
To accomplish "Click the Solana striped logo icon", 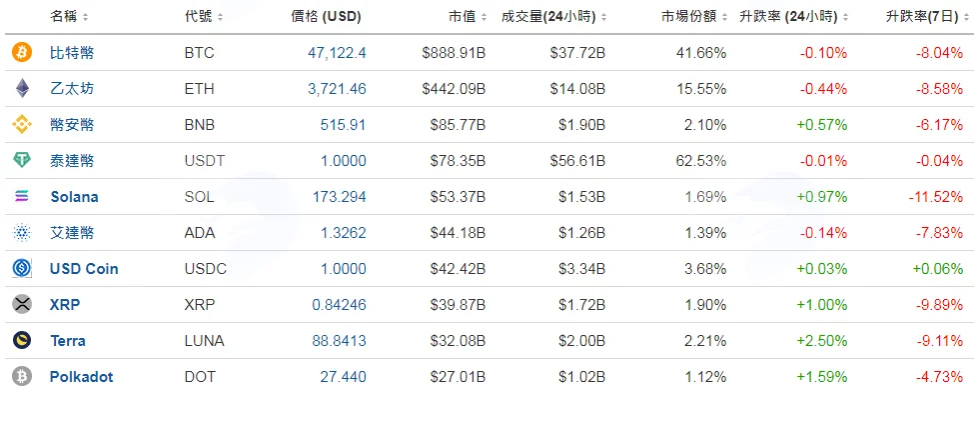I will pos(22,197).
